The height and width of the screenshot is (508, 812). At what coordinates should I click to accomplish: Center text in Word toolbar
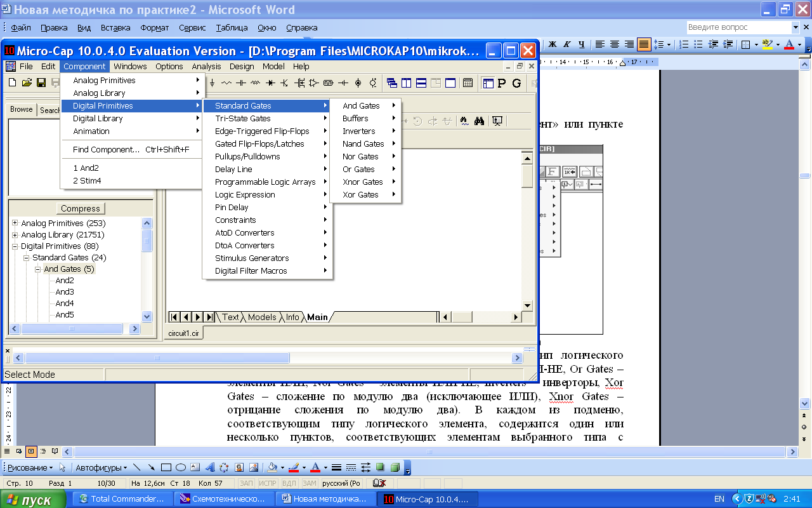(x=615, y=44)
